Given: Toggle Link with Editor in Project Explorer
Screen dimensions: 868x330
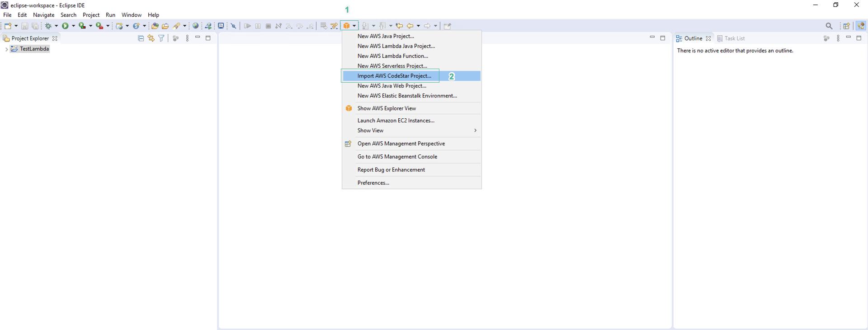Looking at the screenshot, I should click(x=151, y=38).
